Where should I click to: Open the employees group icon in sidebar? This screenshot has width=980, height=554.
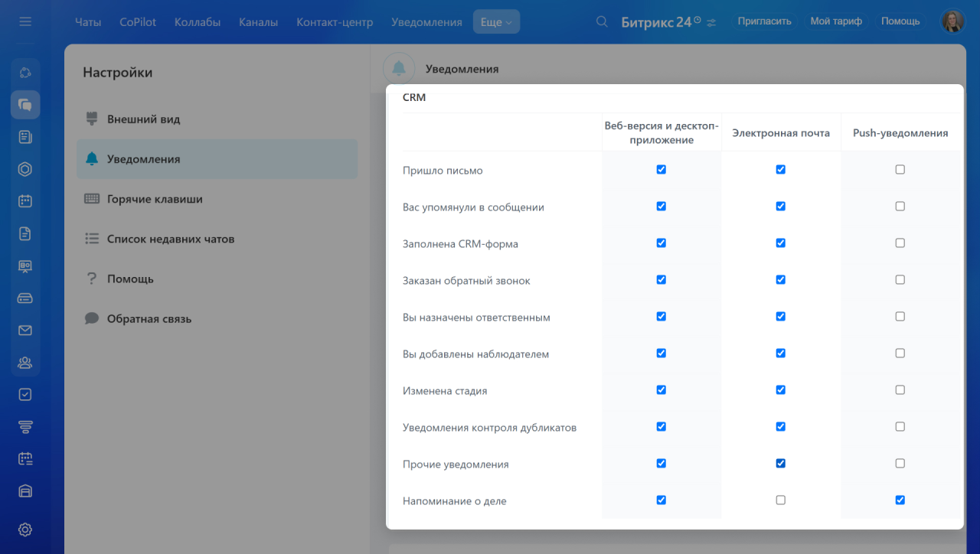25,363
